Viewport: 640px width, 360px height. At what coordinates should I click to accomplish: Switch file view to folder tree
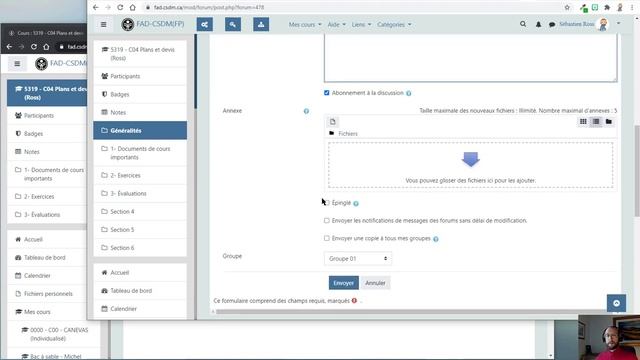click(609, 122)
